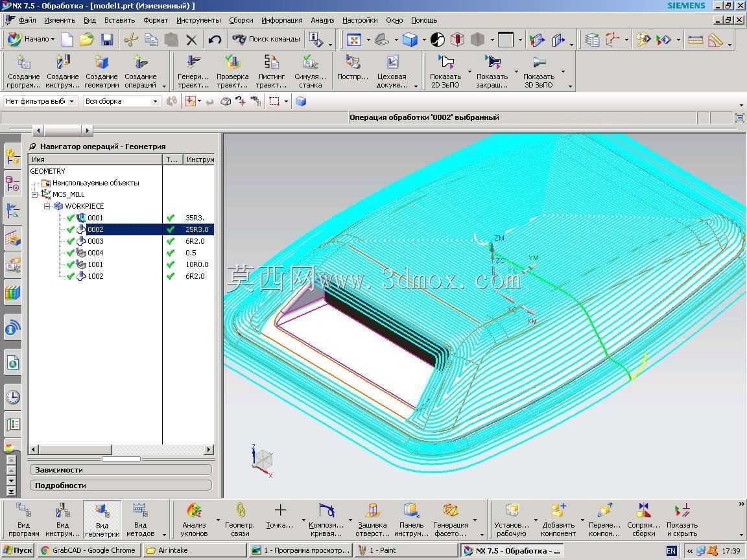Click the Fit view icon
Image resolution: width=747 pixels, height=560 pixels.
click(354, 40)
